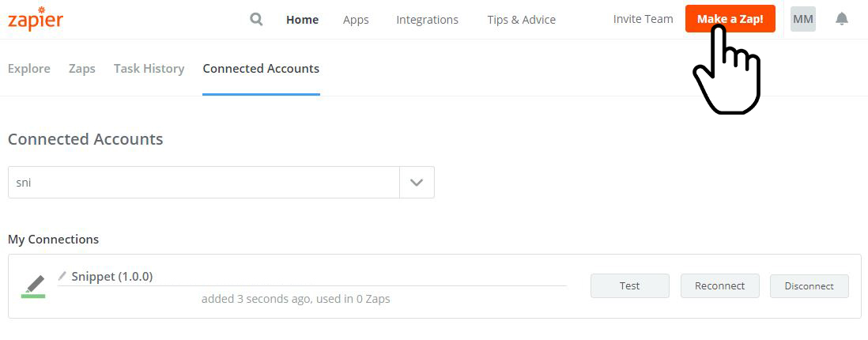Click the Invite Team link

pos(643,19)
